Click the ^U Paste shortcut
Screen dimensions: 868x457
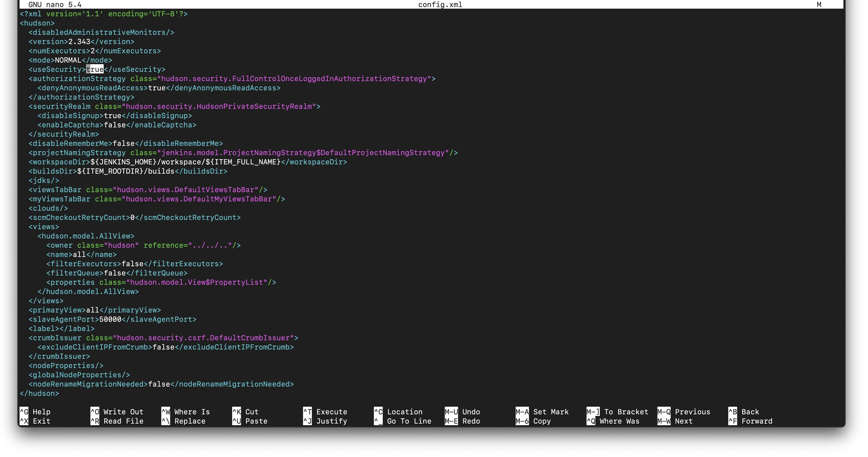point(250,421)
